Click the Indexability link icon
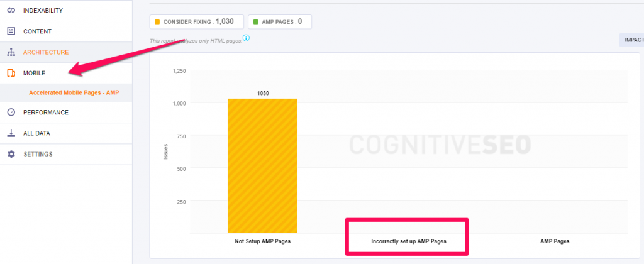The width and height of the screenshot is (644, 264). 11,10
